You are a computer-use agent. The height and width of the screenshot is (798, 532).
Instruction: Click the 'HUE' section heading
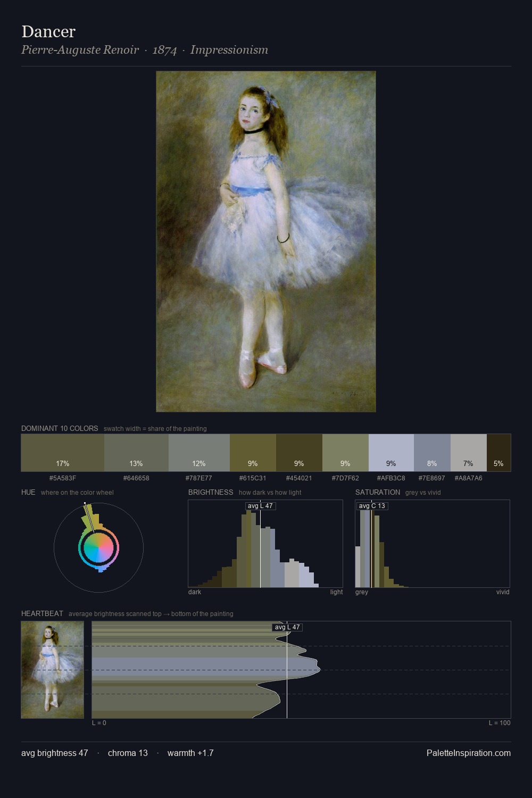coord(28,492)
